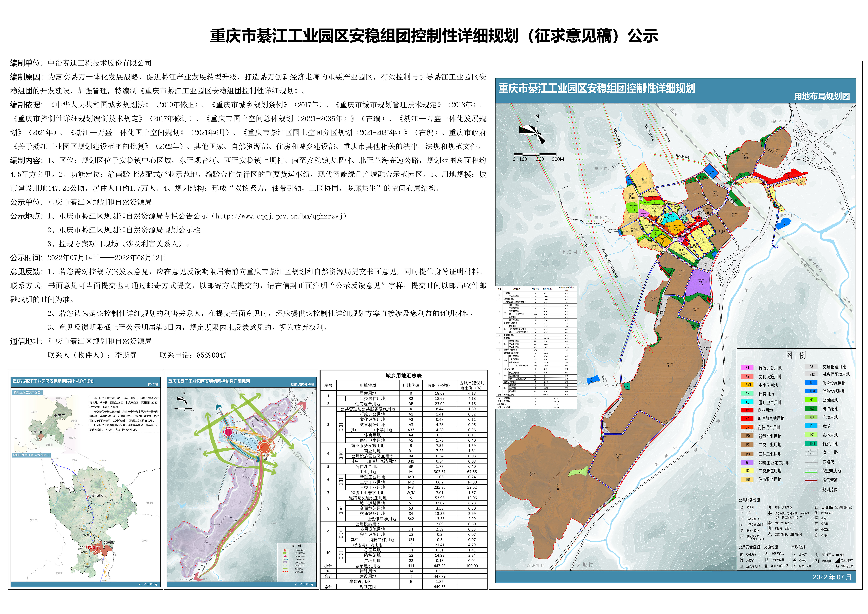
Task: Select the 菜店 (菜) legend icon
Action: 816,518
